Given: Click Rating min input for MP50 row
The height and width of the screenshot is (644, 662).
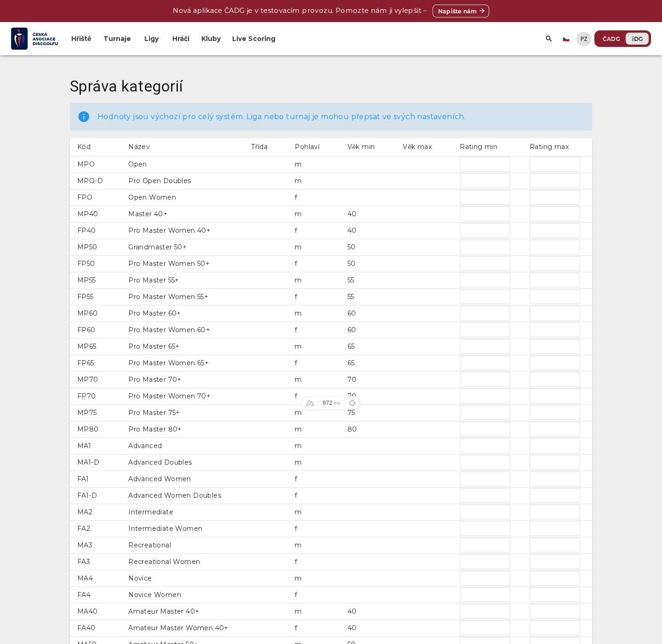Looking at the screenshot, I should pos(485,247).
